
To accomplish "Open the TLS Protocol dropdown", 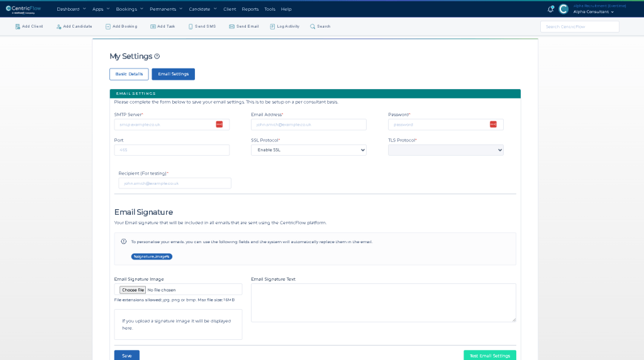I will (446, 150).
